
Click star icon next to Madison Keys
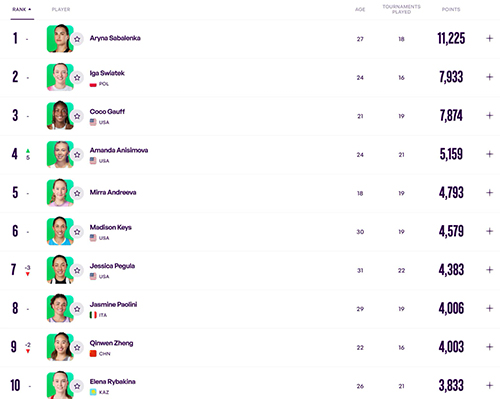pyautogui.click(x=77, y=232)
